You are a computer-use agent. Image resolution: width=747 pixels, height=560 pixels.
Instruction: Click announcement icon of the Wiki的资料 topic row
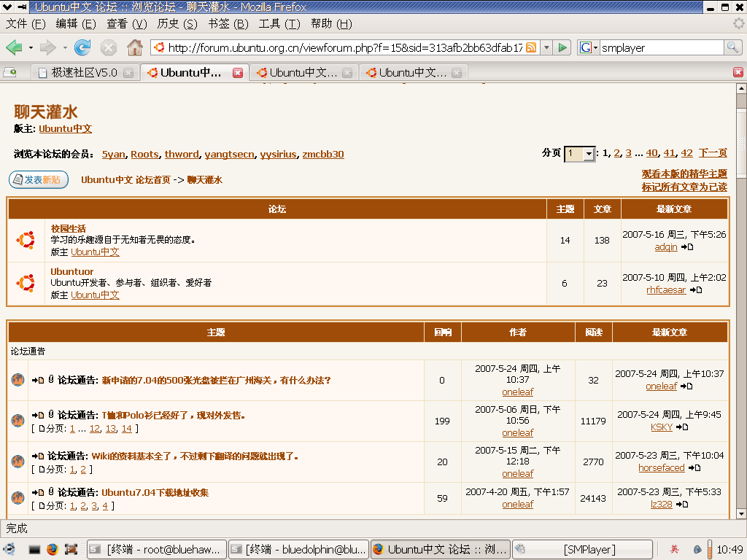(18, 462)
